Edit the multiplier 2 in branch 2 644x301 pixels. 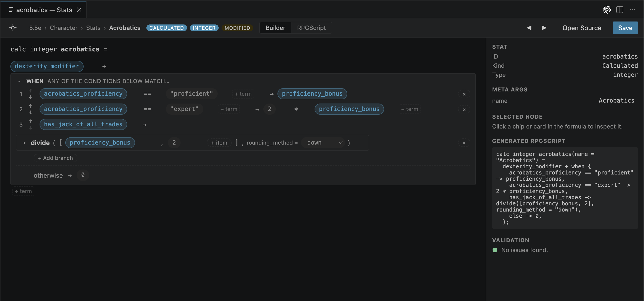[269, 109]
